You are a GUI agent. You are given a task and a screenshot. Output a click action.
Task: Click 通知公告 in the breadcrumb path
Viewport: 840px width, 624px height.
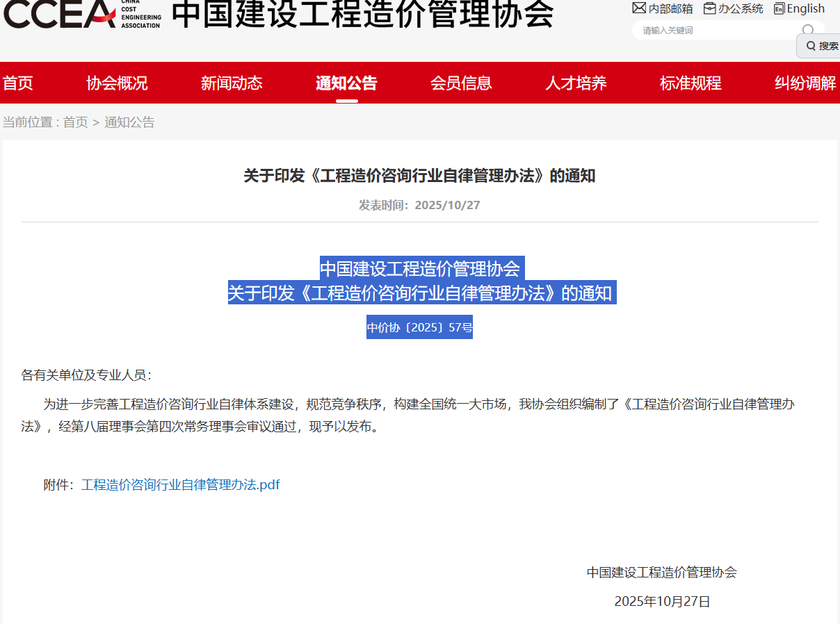[131, 122]
